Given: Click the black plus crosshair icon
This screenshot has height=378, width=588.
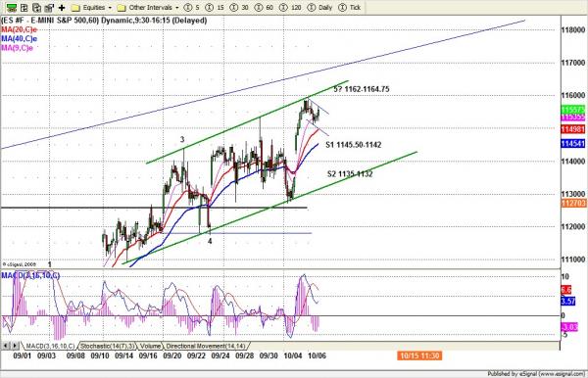Looking at the screenshot, I should point(62,7).
